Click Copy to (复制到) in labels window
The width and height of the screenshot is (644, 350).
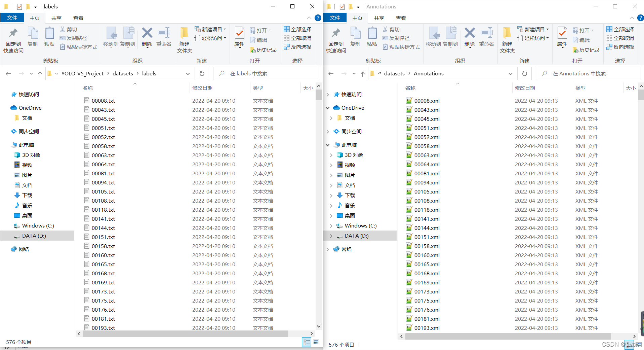click(128, 36)
